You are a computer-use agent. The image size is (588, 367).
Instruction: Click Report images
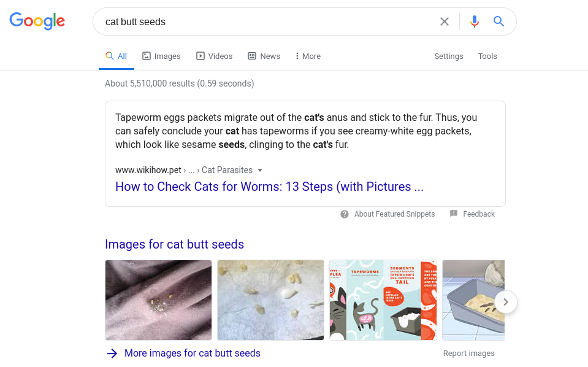pos(468,353)
